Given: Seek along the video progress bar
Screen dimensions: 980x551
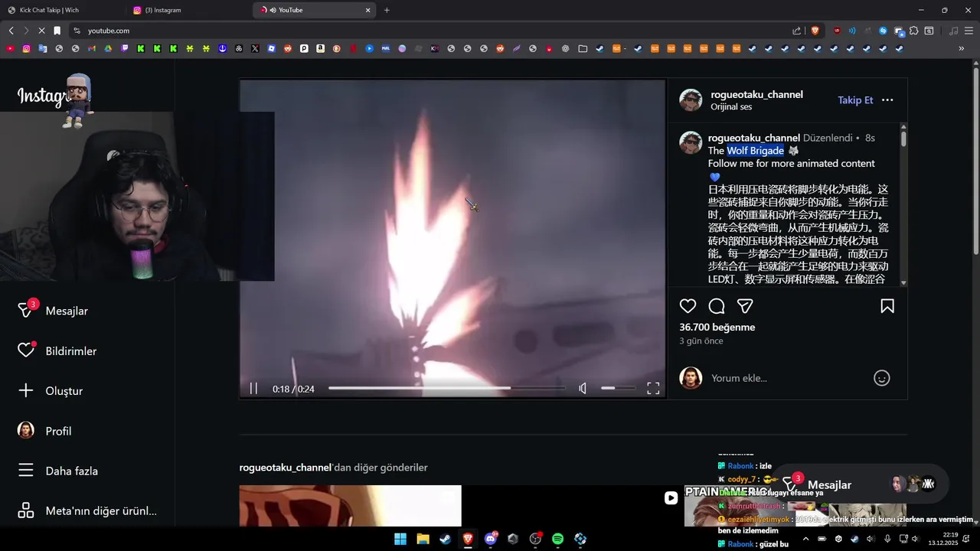Looking at the screenshot, I should pyautogui.click(x=446, y=389).
